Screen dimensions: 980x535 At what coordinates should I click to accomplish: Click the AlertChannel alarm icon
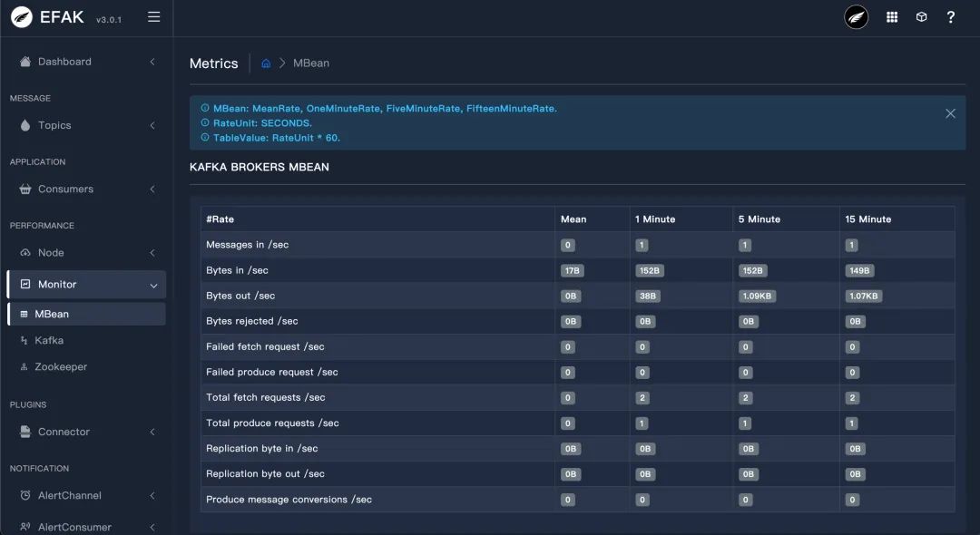point(25,495)
